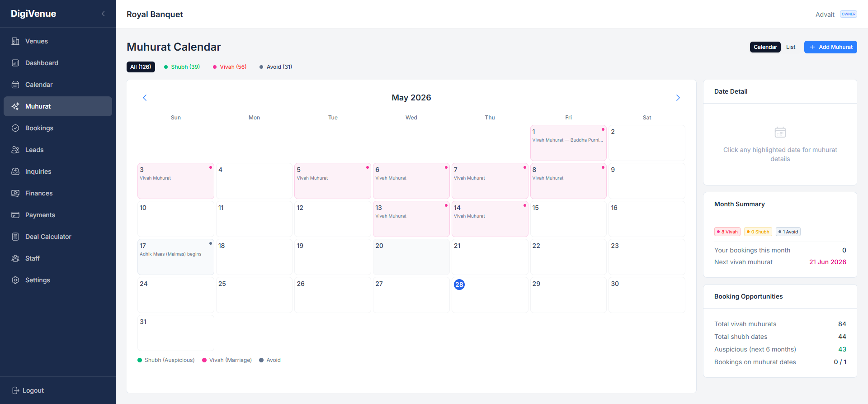Viewport: 868px width, 404px height.
Task: Click the Deal Calculator icon in sidebar
Action: click(x=15, y=237)
